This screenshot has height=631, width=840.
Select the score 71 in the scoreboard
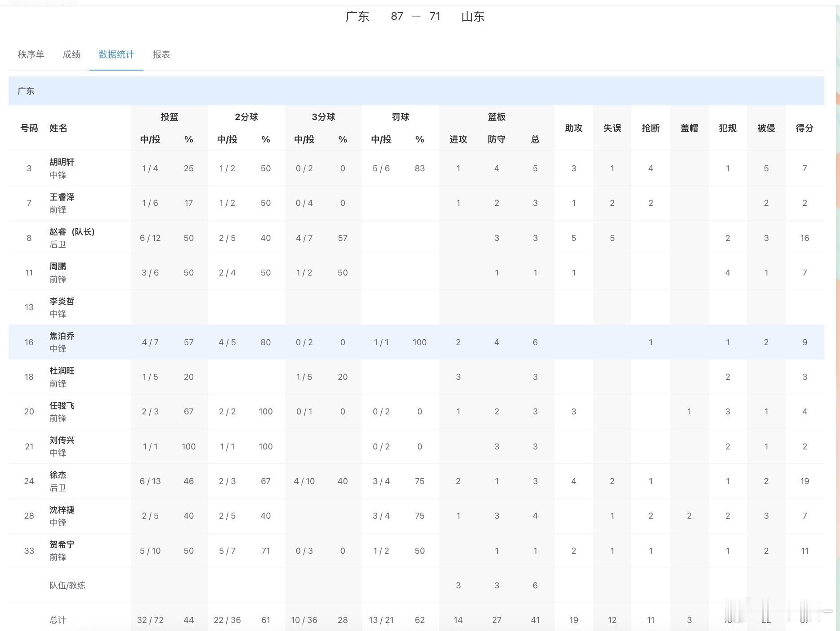click(435, 16)
